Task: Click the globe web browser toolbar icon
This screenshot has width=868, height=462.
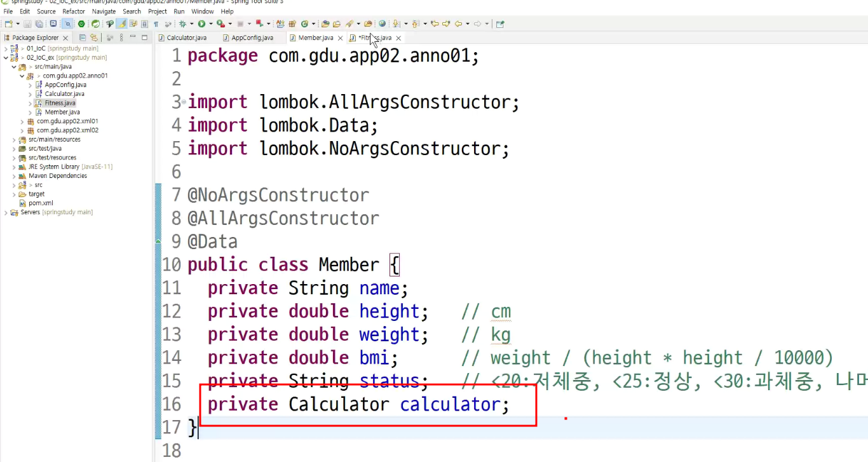Action: (x=382, y=24)
